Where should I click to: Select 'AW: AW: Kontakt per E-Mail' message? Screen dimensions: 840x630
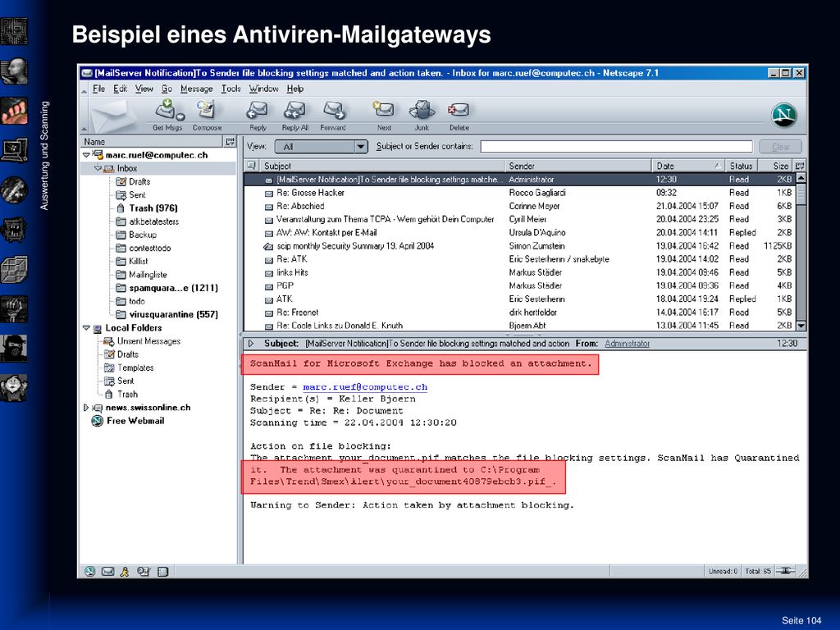(519, 232)
